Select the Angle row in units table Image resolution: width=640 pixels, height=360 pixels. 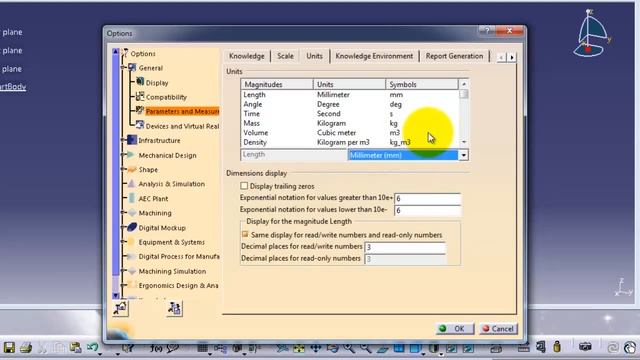(x=349, y=104)
